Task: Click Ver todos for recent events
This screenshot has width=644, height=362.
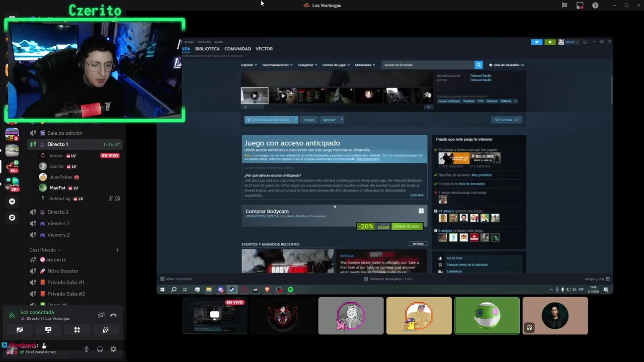Action: pos(418,244)
